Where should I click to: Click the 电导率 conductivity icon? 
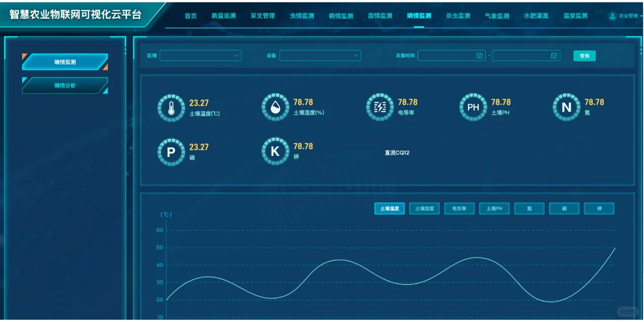pyautogui.click(x=379, y=107)
